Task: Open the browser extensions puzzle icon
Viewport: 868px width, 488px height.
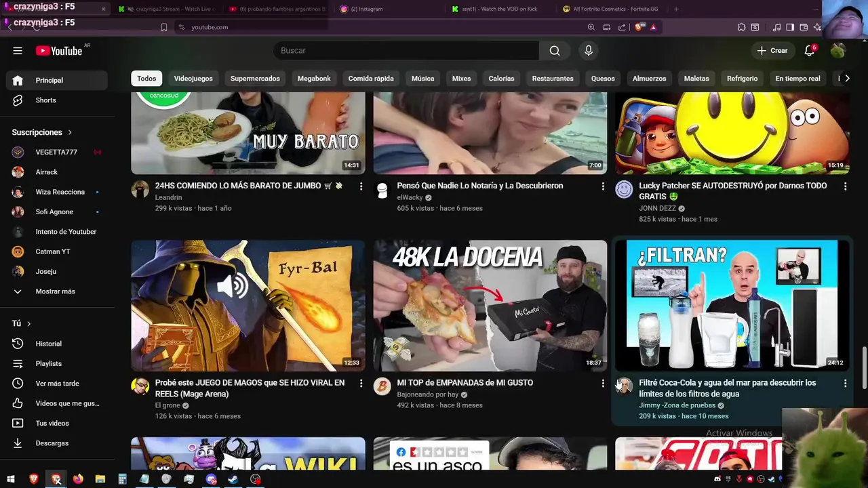Action: click(741, 27)
